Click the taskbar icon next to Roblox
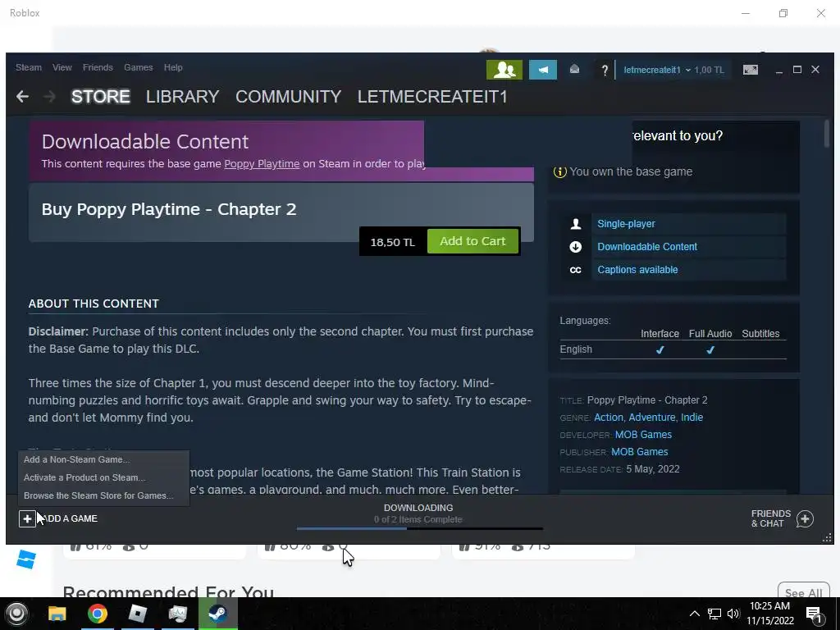The width and height of the screenshot is (840, 630). coord(177,614)
